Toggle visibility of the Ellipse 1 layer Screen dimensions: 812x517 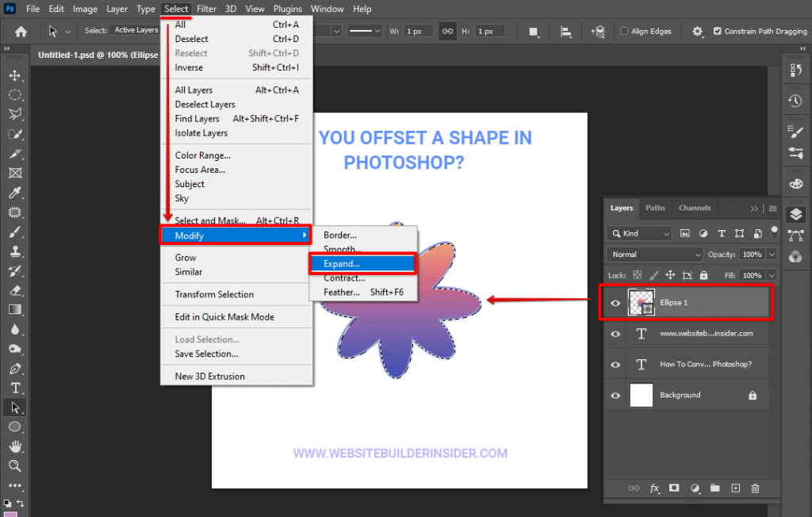tap(616, 302)
